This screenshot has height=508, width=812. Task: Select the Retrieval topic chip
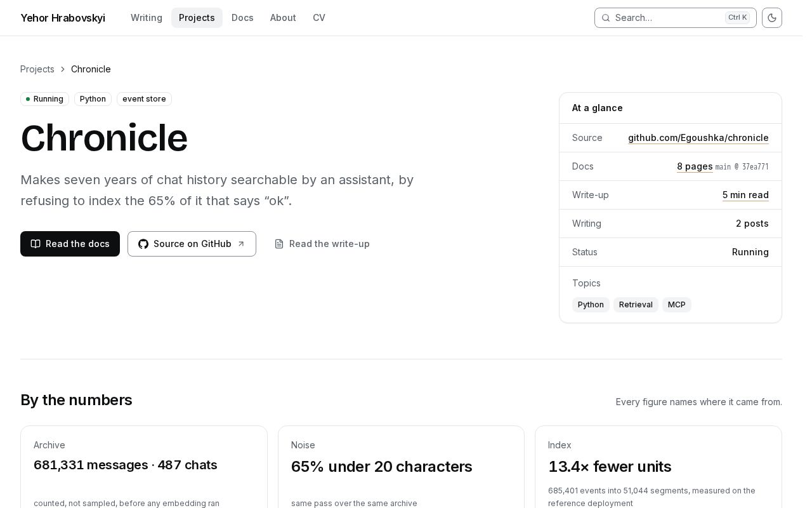[636, 305]
